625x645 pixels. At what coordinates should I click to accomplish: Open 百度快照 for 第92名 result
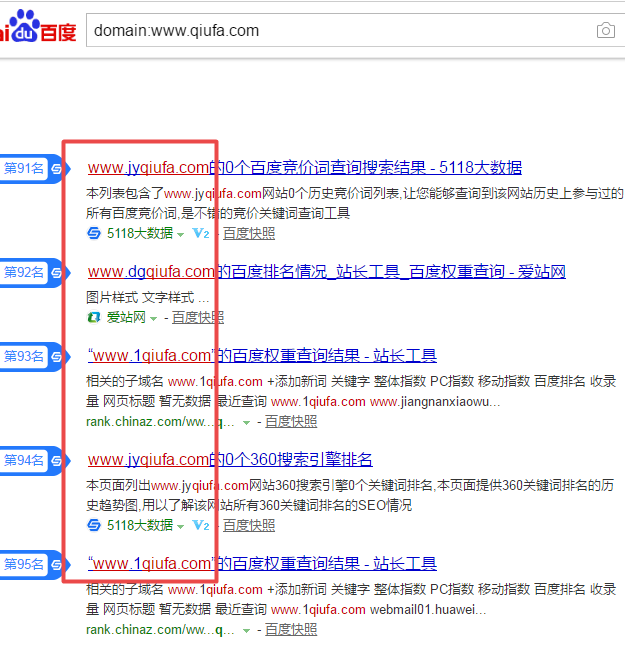point(198,318)
